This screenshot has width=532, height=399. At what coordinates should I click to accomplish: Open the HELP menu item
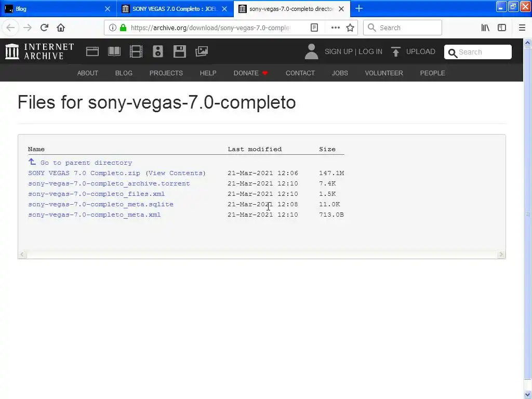tap(208, 73)
